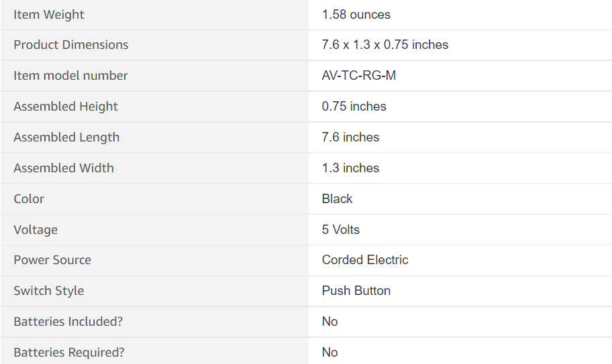
Task: Click the Assembled Length label
Action: [66, 137]
